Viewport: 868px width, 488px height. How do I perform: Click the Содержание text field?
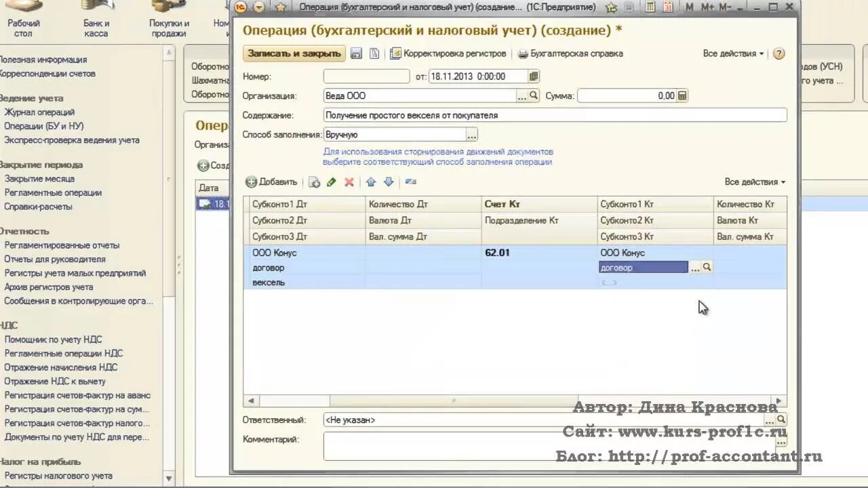pyautogui.click(x=555, y=115)
